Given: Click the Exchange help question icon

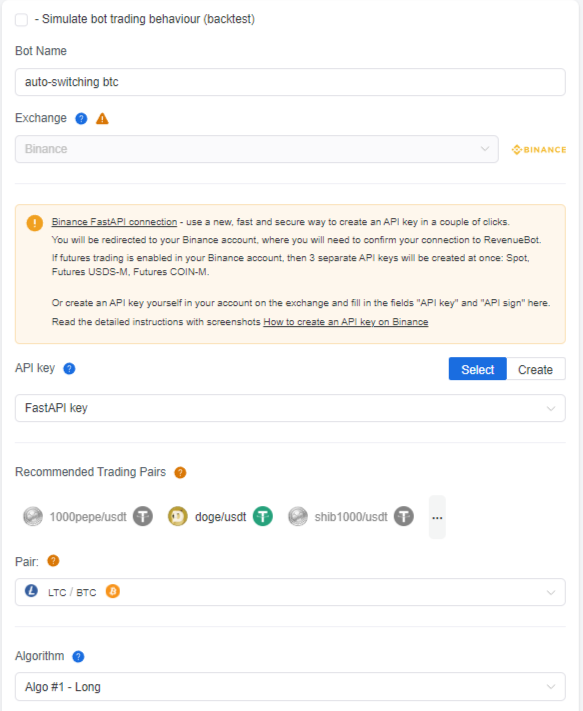Looking at the screenshot, I should pyautogui.click(x=81, y=119).
